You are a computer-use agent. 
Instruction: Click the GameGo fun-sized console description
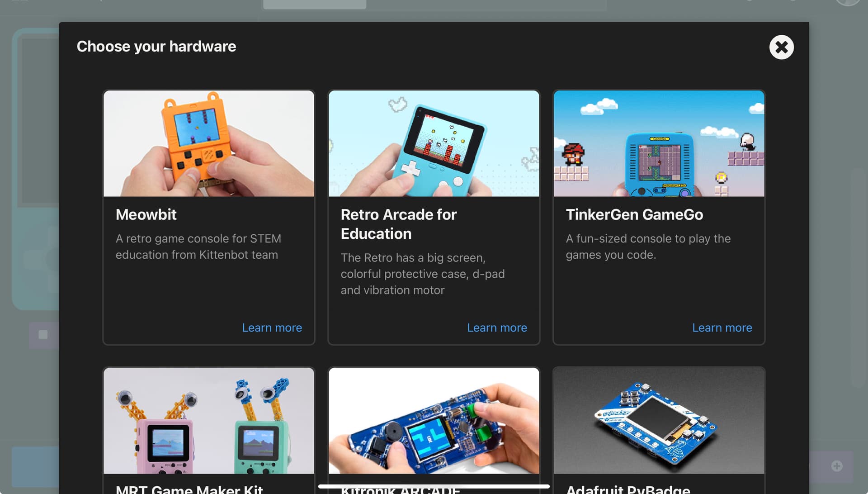(x=648, y=247)
